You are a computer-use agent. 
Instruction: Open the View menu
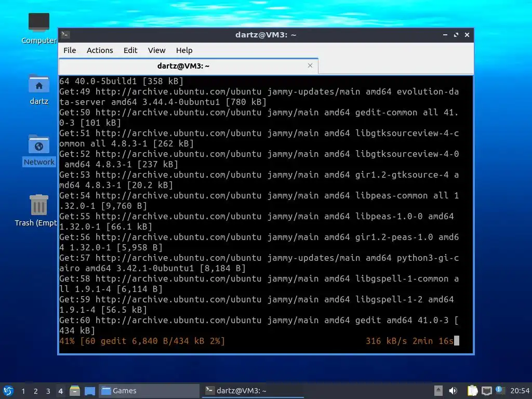click(156, 50)
